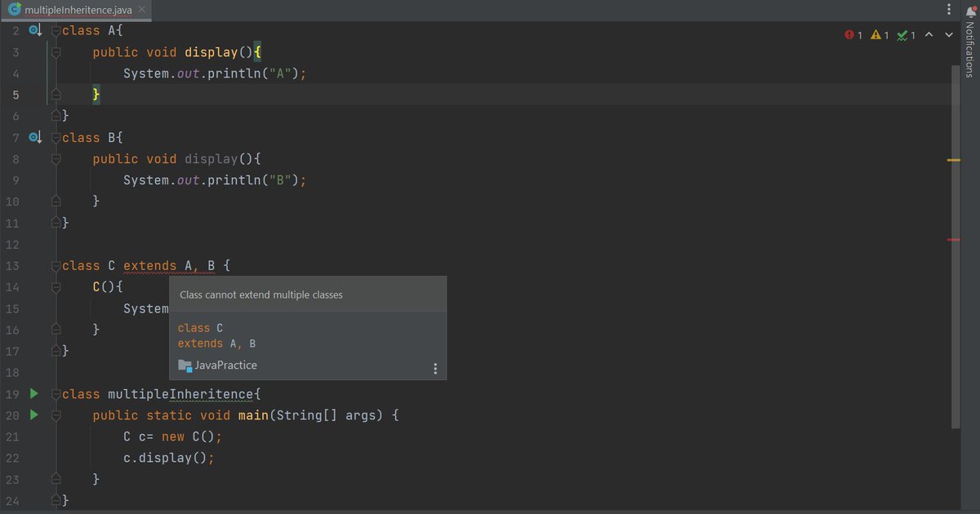Open the editor tabs options menu

click(x=948, y=10)
